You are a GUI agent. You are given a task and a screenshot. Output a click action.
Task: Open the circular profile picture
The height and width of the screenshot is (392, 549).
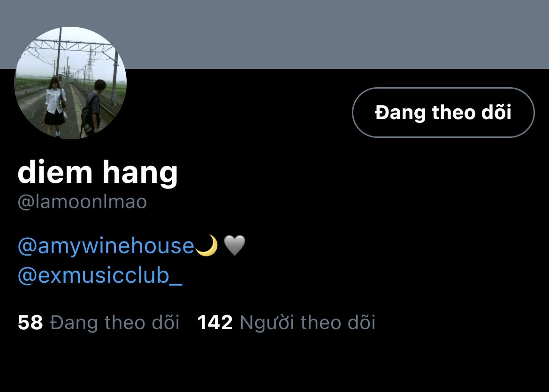(x=70, y=83)
